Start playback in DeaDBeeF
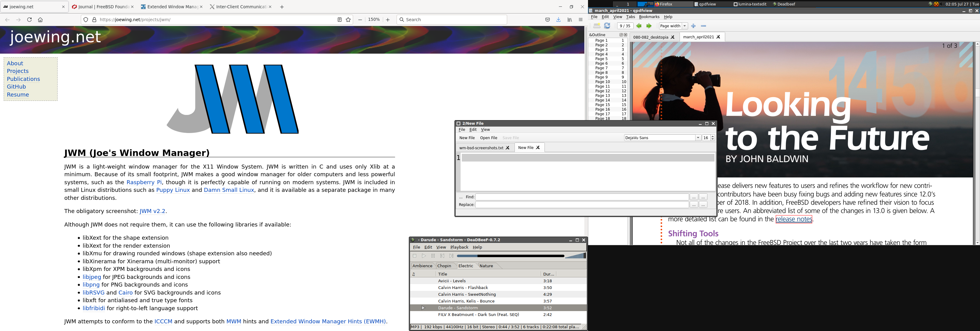 click(424, 256)
